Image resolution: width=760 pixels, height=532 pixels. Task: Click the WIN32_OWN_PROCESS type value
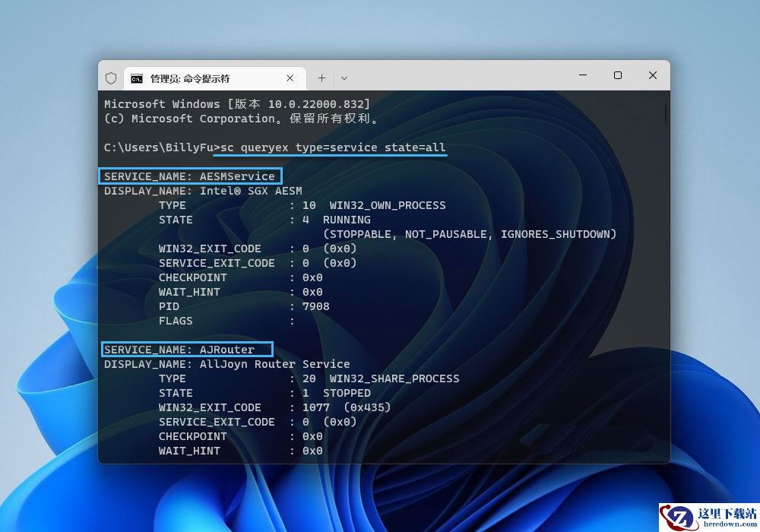pos(388,205)
